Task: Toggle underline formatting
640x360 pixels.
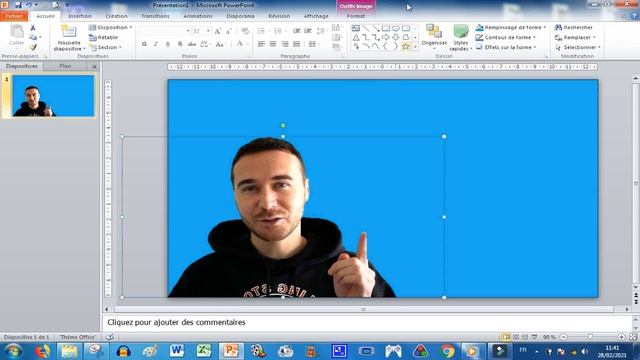Action: [168, 44]
